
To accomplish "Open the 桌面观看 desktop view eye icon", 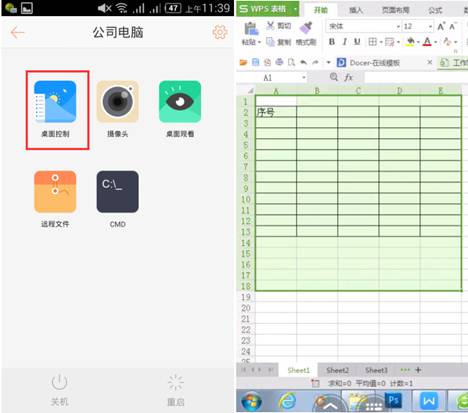I will (x=180, y=102).
